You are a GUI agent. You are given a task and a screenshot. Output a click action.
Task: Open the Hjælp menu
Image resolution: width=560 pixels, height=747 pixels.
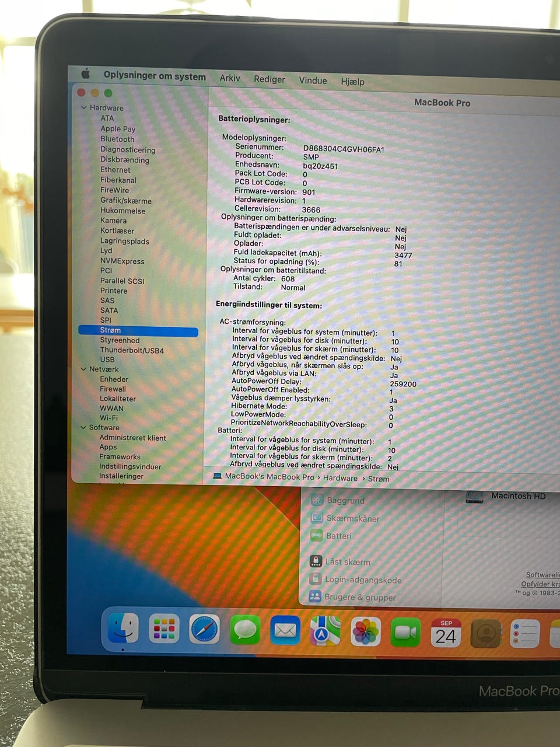pos(352,81)
